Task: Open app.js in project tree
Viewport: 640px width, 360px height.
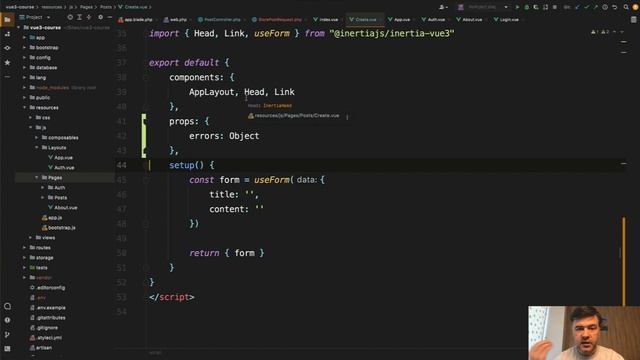Action: (52, 218)
